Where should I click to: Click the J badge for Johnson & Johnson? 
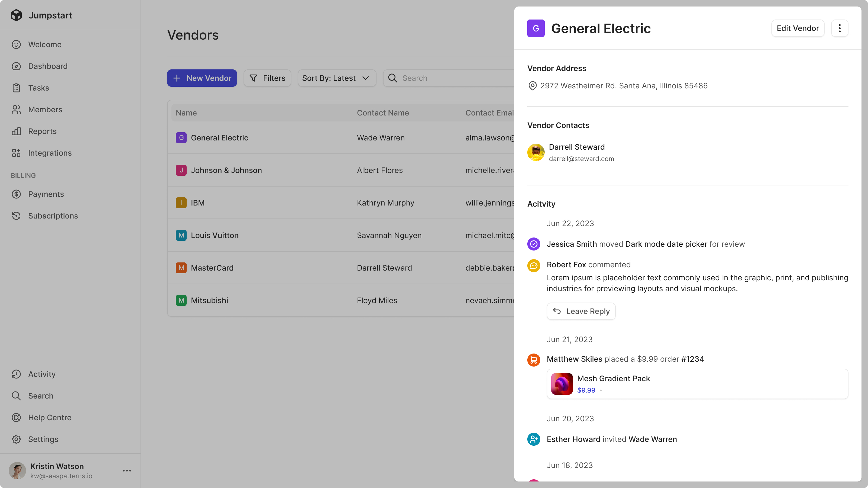click(x=181, y=171)
